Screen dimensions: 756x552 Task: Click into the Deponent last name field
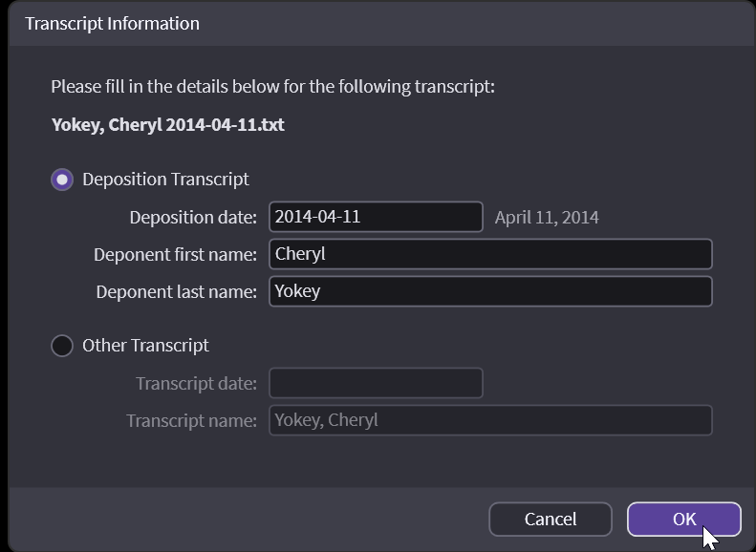pos(490,291)
